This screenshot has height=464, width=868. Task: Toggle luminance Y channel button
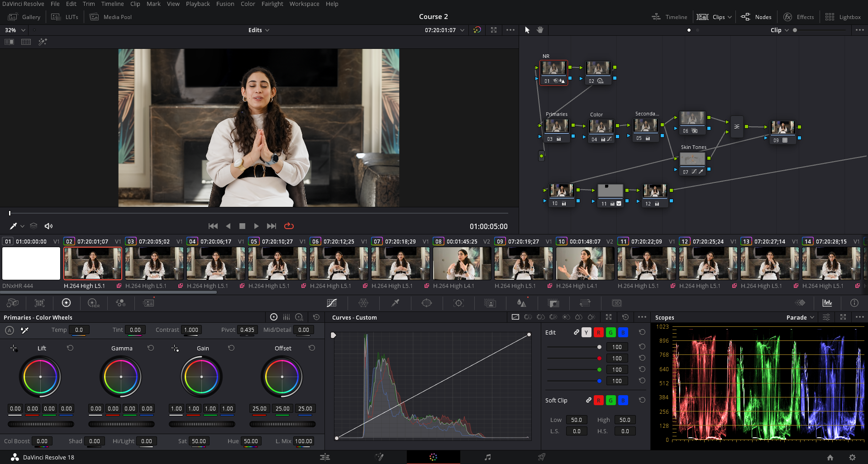(x=586, y=333)
